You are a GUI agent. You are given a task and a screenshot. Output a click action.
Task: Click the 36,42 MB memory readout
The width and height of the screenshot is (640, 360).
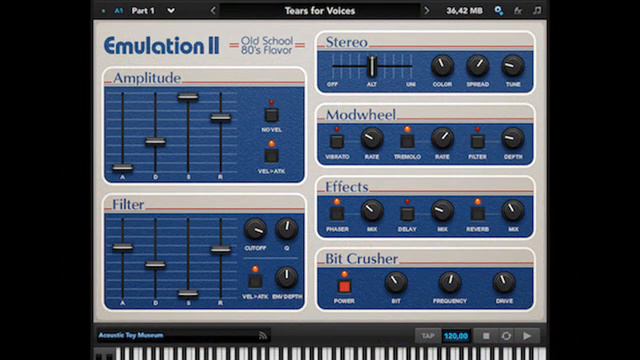pos(464,11)
